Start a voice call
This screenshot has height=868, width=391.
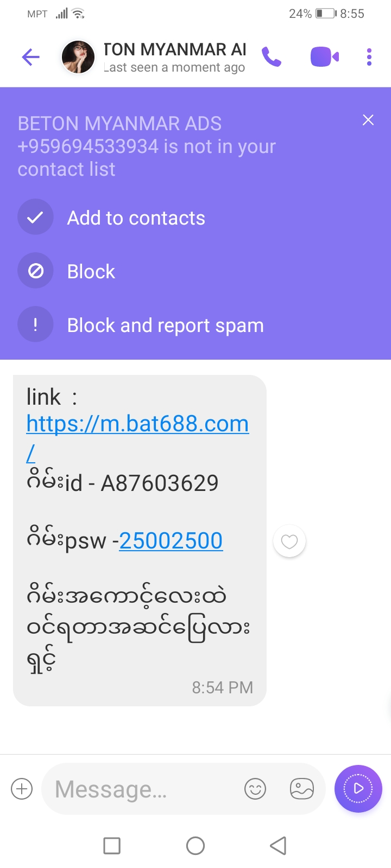point(272,57)
